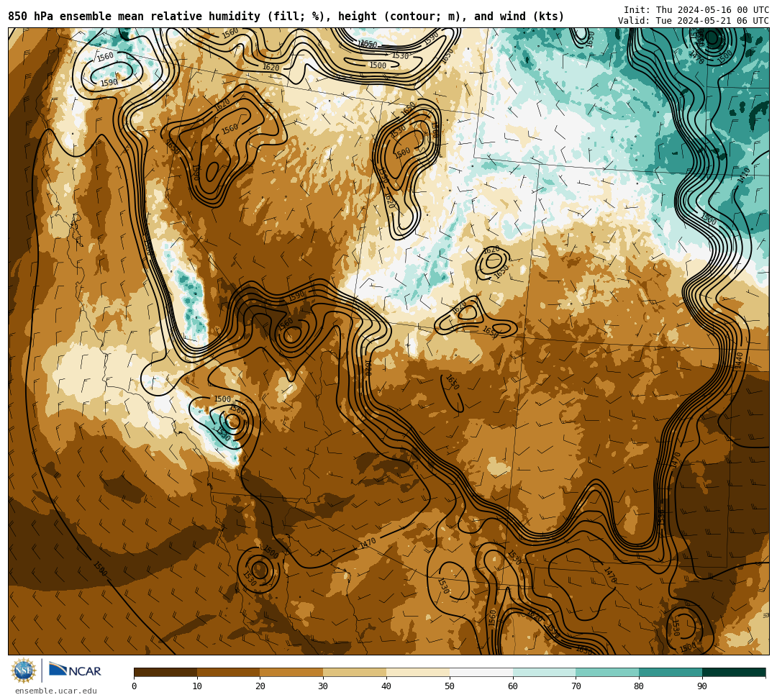Click the Init time "Thu 2024-05-16 00 UTC"

[712, 10]
